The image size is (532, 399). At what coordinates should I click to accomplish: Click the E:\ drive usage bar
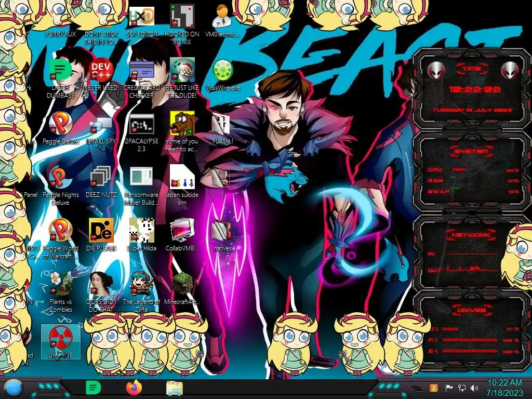click(470, 351)
